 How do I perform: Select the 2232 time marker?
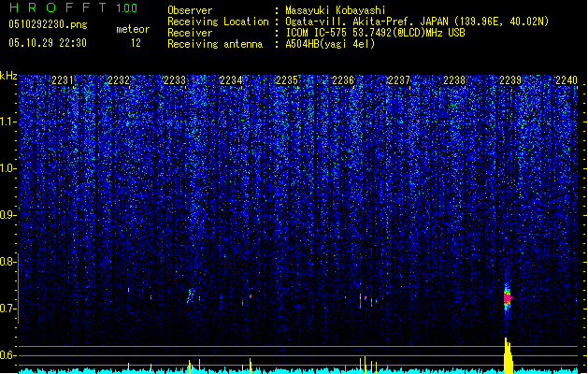(119, 80)
